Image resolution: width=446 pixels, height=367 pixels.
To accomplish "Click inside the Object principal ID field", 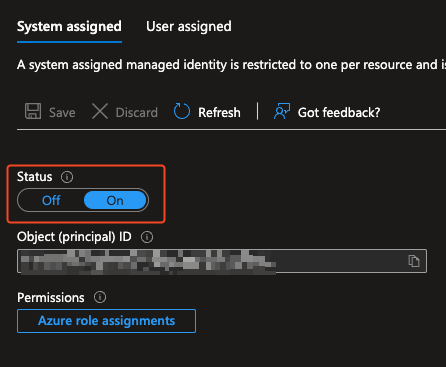I will (222, 261).
